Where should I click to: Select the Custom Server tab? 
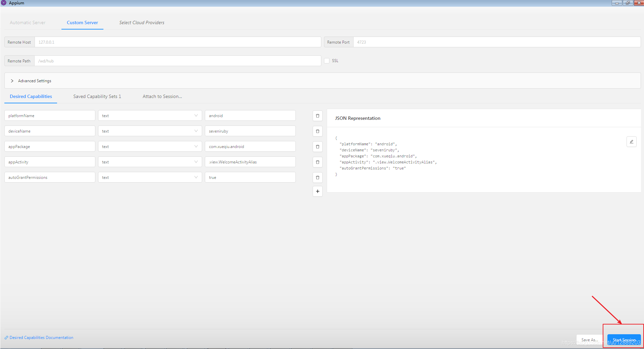(82, 22)
